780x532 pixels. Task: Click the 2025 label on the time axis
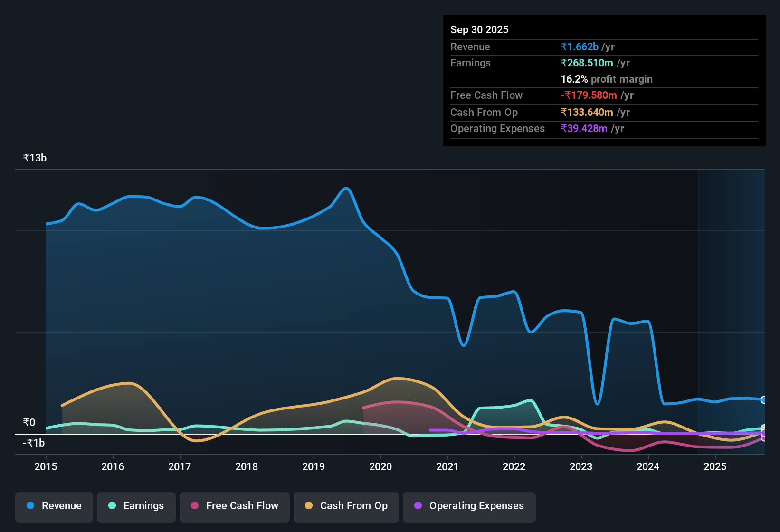pyautogui.click(x=715, y=467)
